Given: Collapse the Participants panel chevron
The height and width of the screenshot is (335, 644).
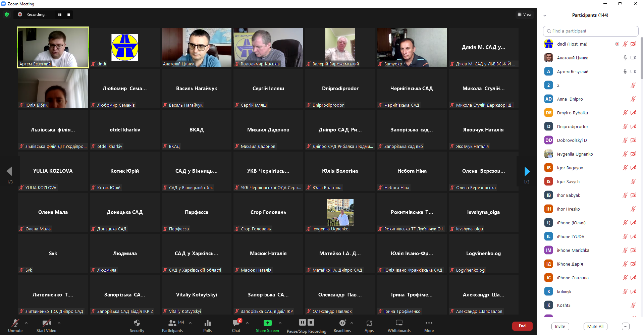Looking at the screenshot, I should (x=545, y=15).
